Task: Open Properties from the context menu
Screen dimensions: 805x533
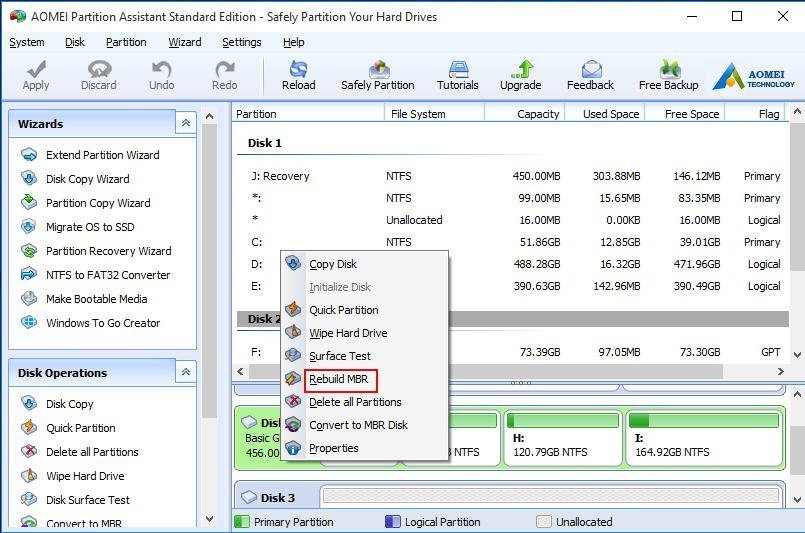Action: click(x=365, y=448)
